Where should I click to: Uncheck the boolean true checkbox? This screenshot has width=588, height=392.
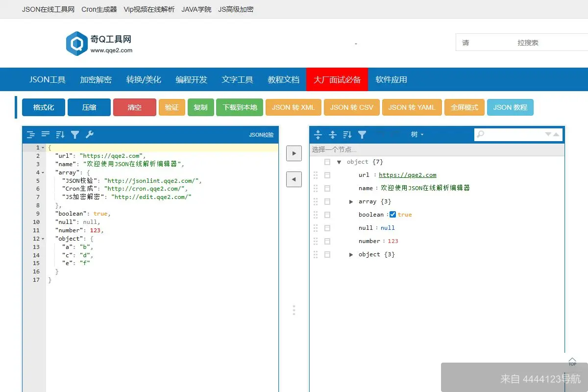click(x=392, y=215)
